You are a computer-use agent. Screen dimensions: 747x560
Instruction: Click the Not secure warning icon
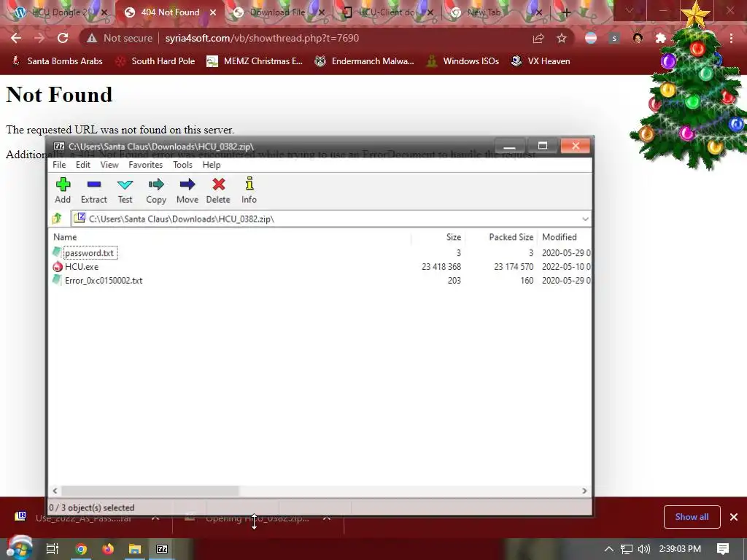click(x=92, y=38)
